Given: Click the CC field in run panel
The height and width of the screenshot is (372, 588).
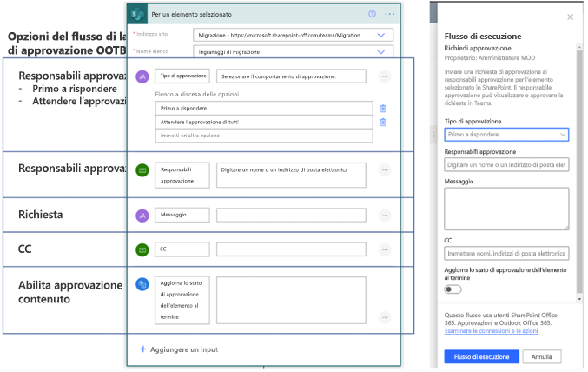Looking at the screenshot, I should click(508, 255).
